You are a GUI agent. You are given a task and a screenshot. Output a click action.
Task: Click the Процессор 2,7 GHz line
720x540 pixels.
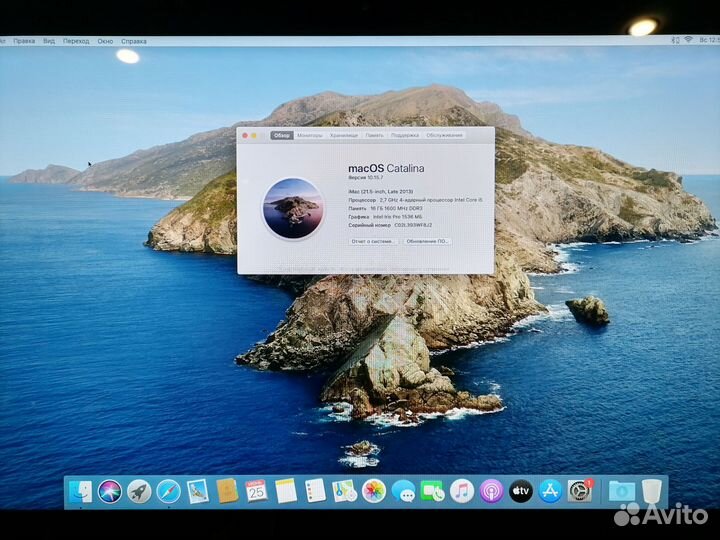(x=416, y=200)
